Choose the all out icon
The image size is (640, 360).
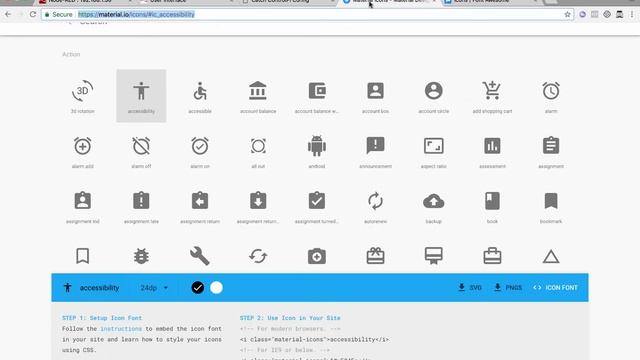258,146
